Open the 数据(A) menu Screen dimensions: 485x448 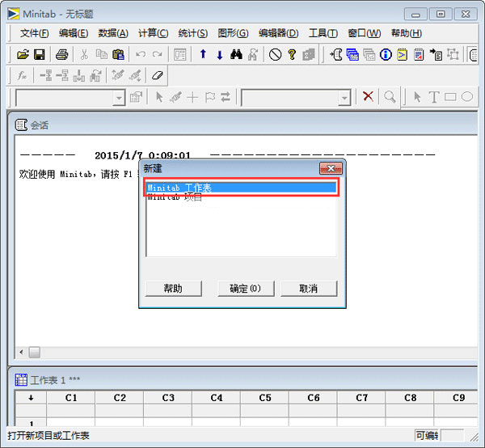click(x=113, y=33)
